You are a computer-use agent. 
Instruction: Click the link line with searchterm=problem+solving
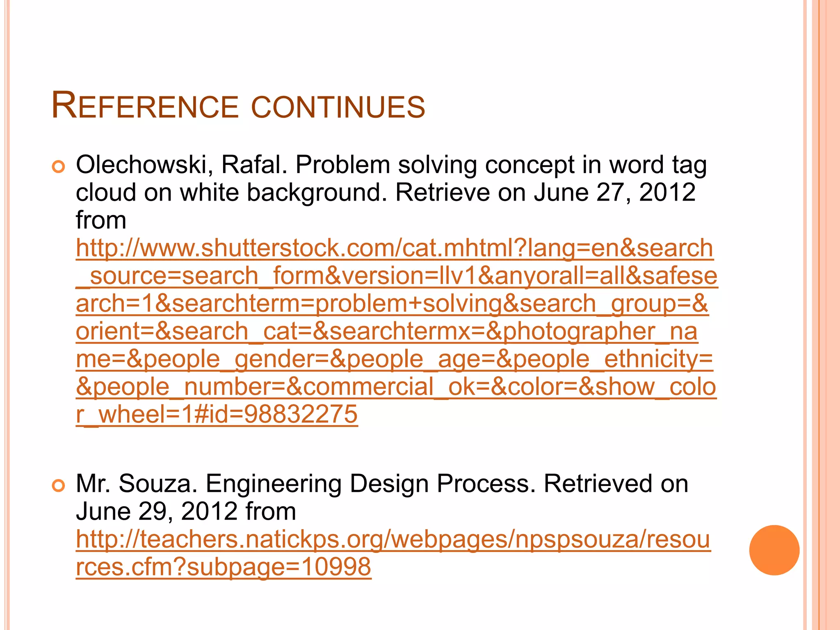click(x=392, y=304)
